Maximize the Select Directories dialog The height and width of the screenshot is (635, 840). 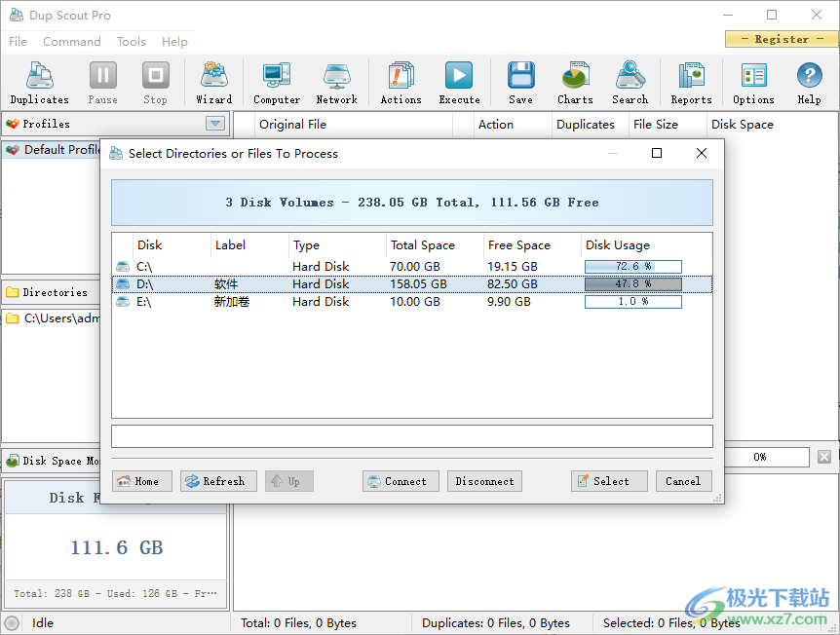pyautogui.click(x=657, y=153)
